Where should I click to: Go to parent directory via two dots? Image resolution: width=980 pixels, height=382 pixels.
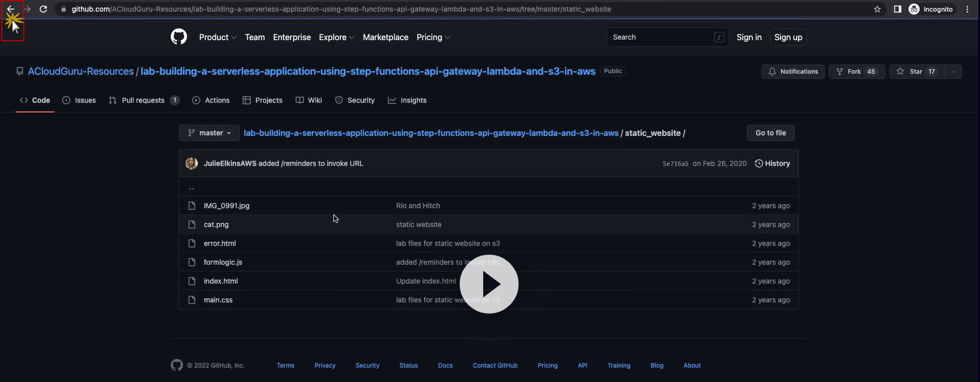click(191, 187)
